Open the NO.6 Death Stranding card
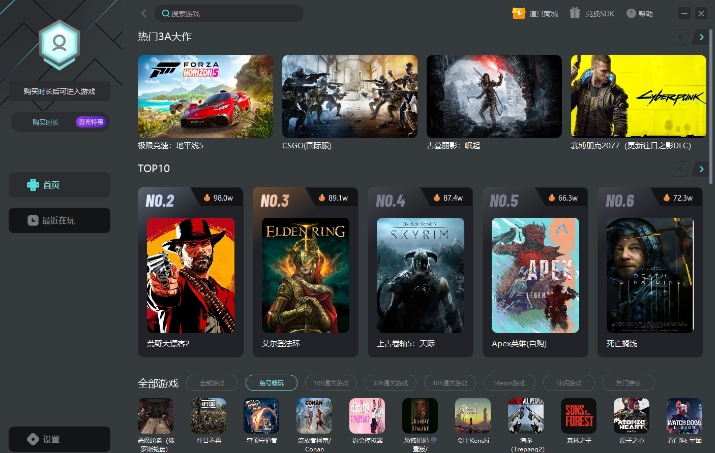 pyautogui.click(x=650, y=272)
